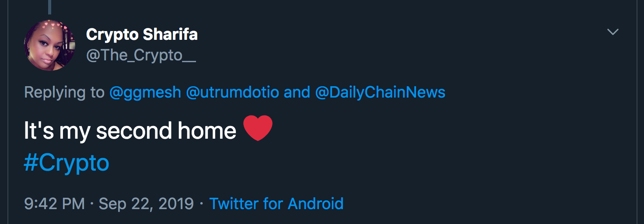Click the word "Android" in the source

[x=315, y=204]
